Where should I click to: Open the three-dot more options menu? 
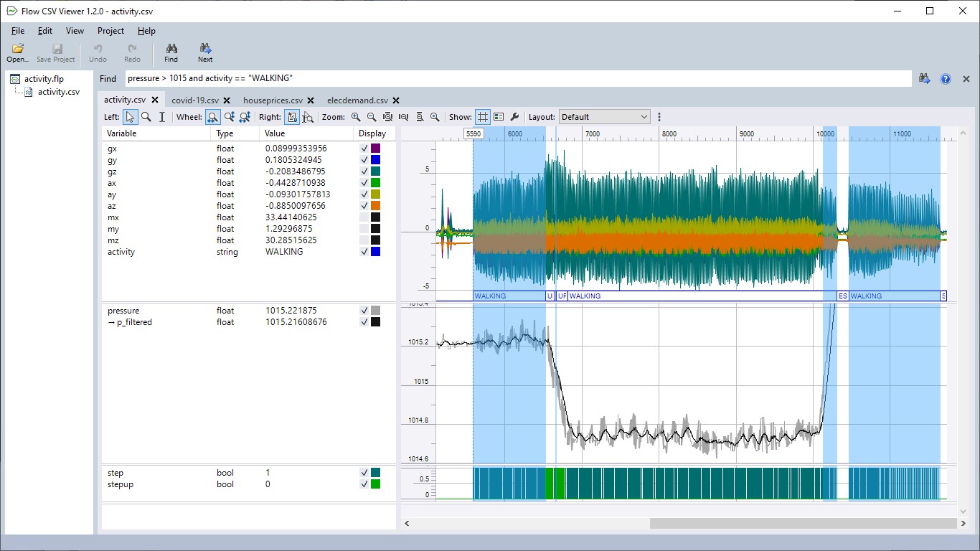[x=659, y=117]
